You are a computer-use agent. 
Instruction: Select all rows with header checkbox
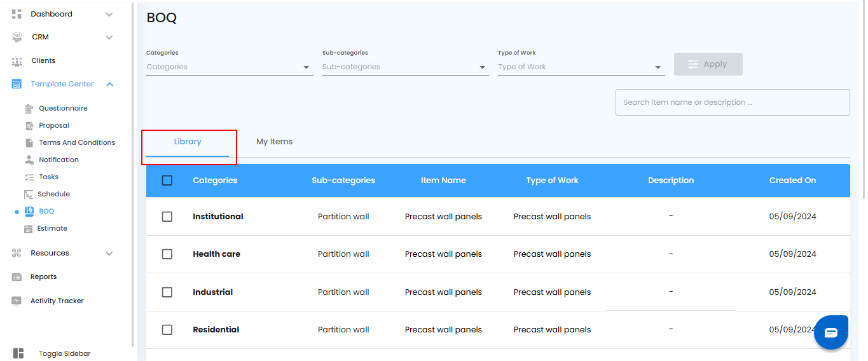tap(167, 180)
